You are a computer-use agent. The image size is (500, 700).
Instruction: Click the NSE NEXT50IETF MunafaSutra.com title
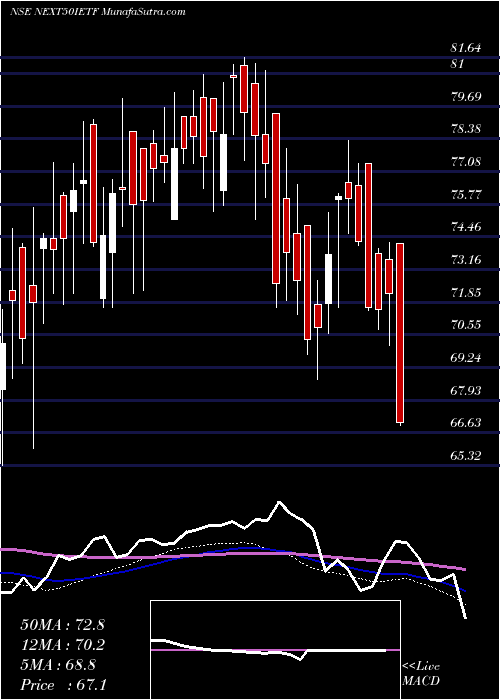coord(98,12)
